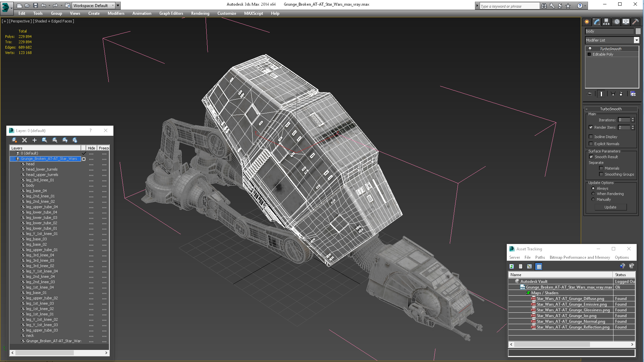Viewport: 644px width, 362px height.
Task: Toggle the Render Iters checkbox
Action: pos(591,127)
